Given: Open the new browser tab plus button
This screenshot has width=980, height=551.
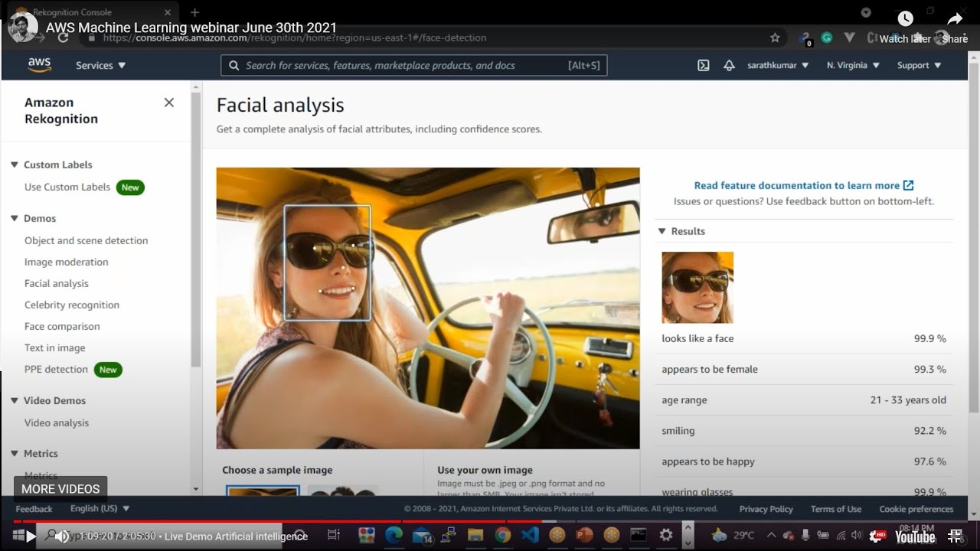Looking at the screenshot, I should [x=194, y=12].
